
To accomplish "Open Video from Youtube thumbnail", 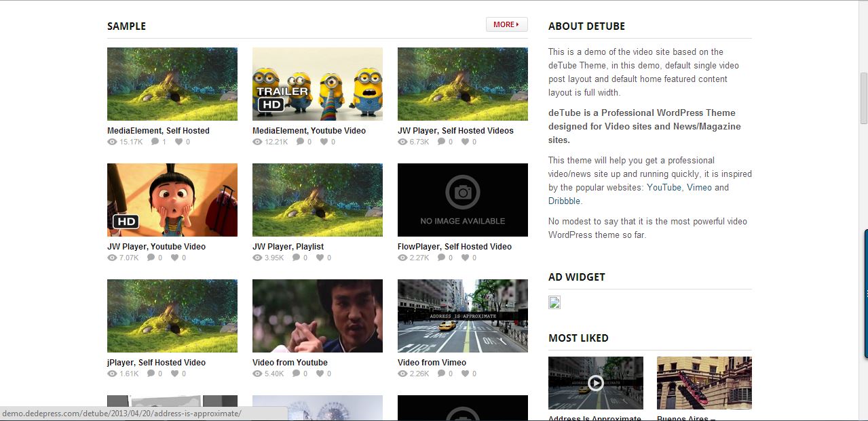I will pos(318,316).
